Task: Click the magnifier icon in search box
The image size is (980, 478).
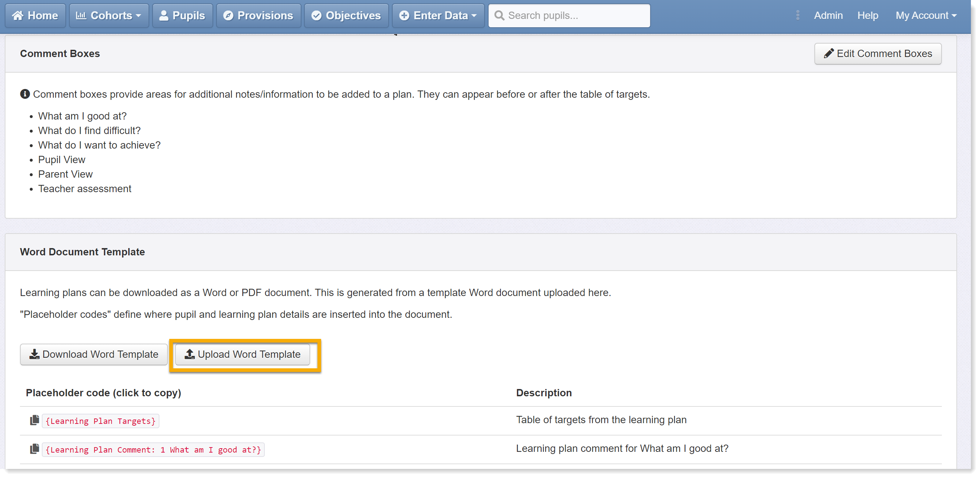Action: pyautogui.click(x=499, y=16)
